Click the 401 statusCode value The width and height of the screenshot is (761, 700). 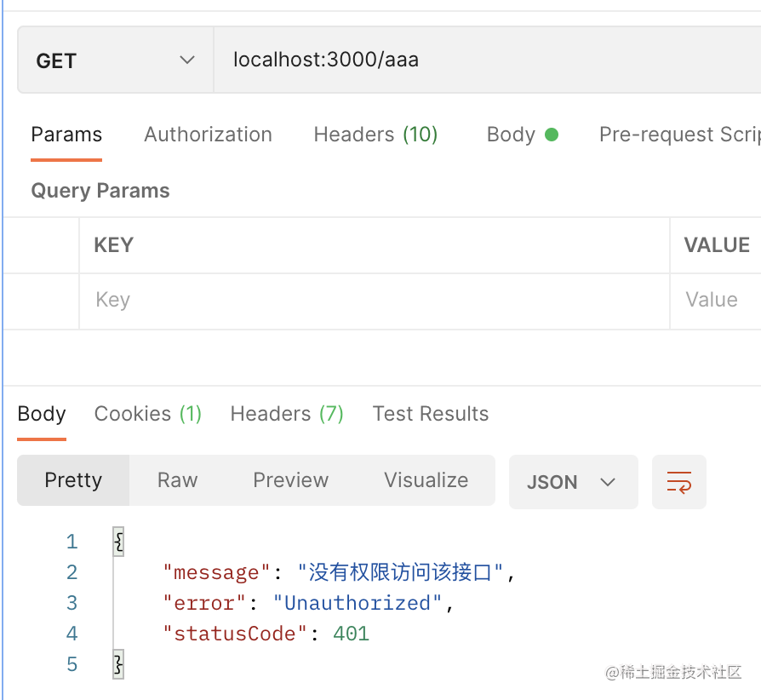click(351, 634)
